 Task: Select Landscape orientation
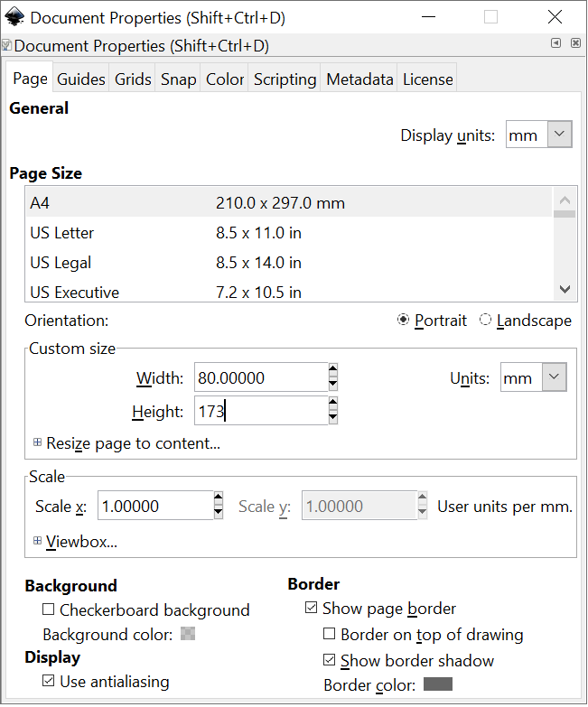coord(525,321)
